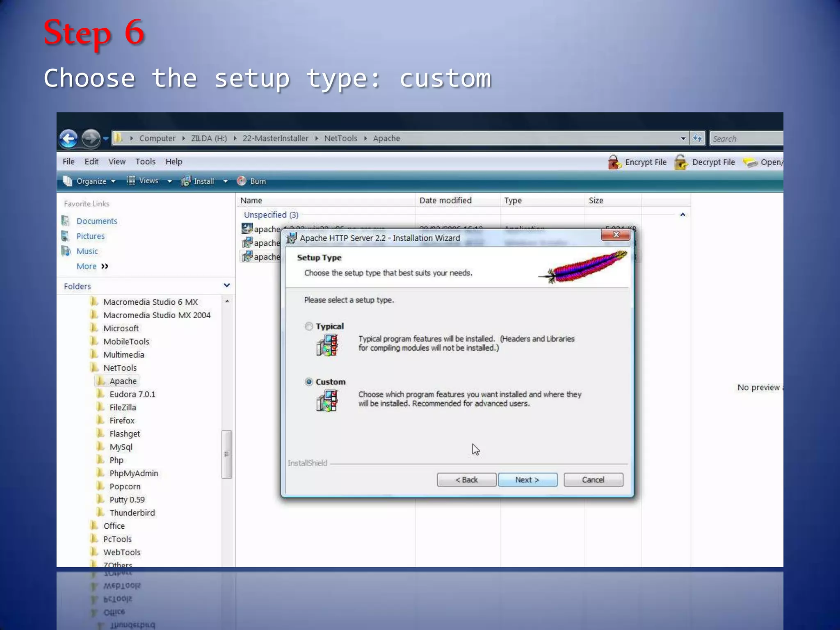Click the Install toolbar button

[x=198, y=181]
